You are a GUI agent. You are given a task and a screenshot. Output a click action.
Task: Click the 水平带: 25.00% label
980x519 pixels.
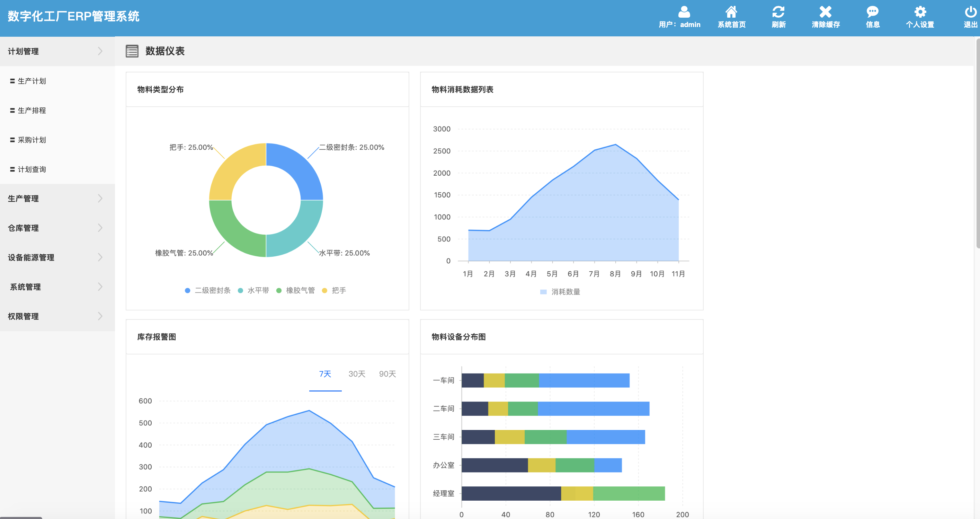[344, 253]
